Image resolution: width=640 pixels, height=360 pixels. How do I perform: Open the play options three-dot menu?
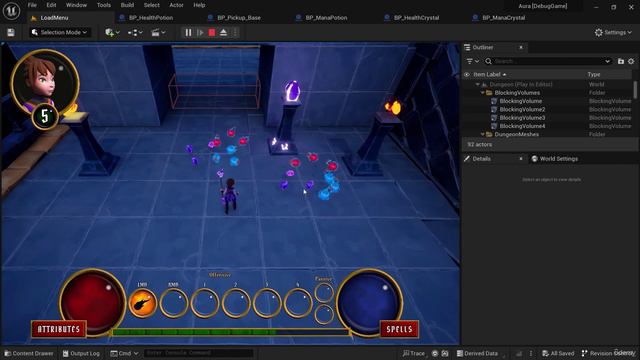[235, 33]
